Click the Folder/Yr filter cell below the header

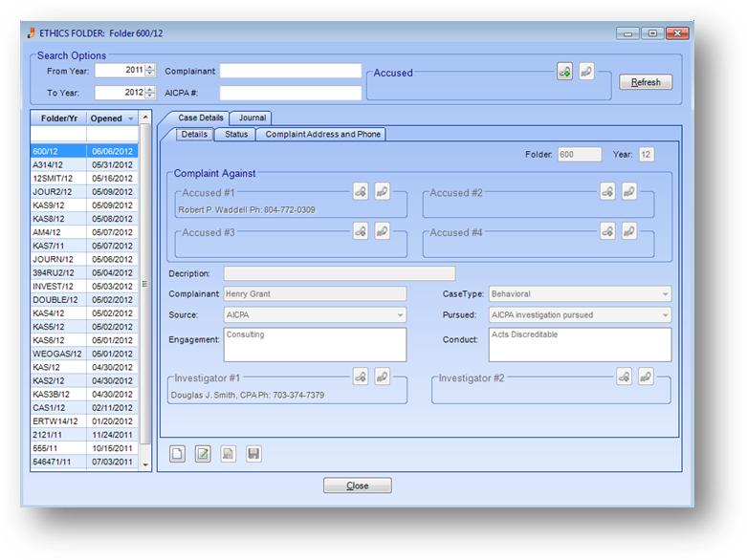click(58, 134)
